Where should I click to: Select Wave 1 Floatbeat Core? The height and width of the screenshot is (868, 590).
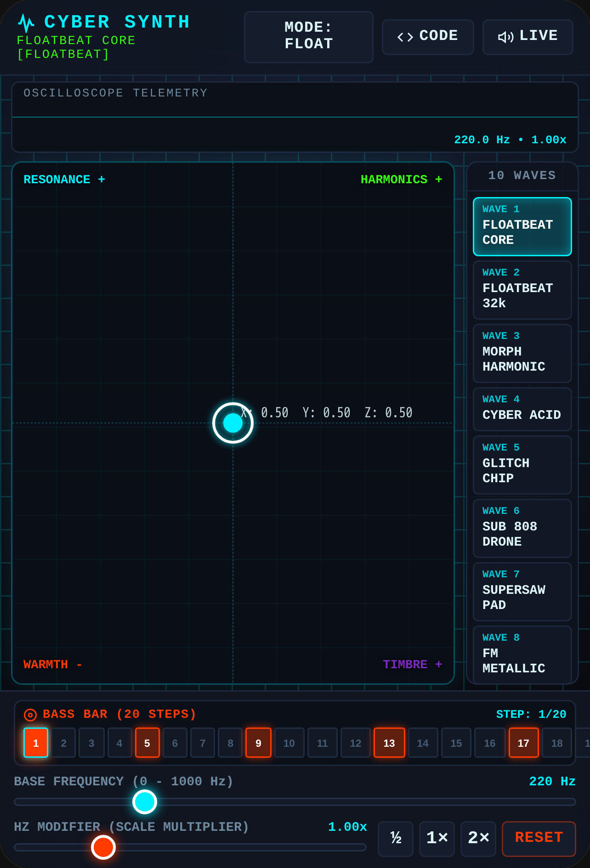(x=522, y=226)
